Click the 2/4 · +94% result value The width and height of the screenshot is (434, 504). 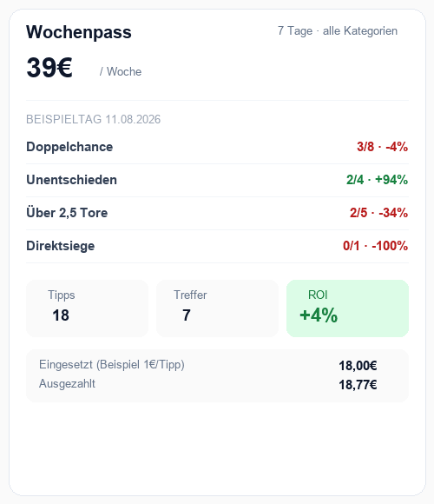click(377, 180)
